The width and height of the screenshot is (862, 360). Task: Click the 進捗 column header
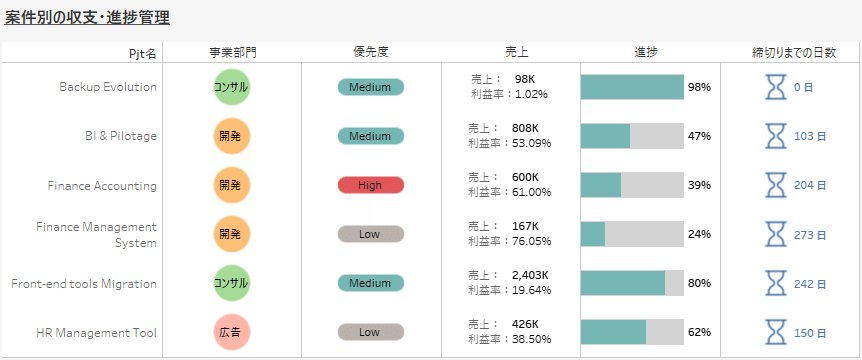(646, 52)
